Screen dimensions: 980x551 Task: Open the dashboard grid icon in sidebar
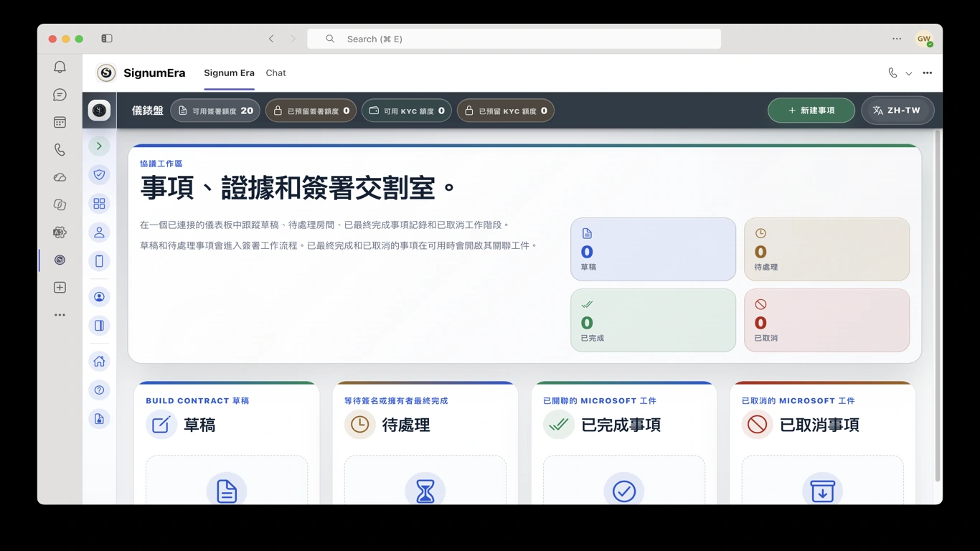99,204
